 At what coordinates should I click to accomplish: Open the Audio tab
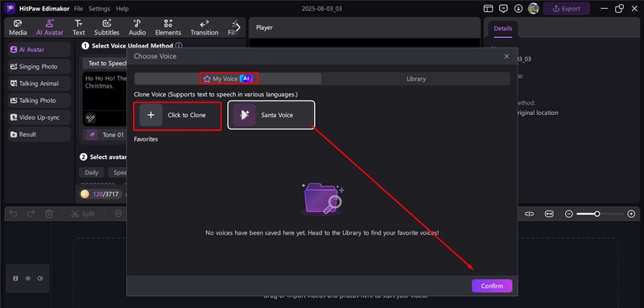pyautogui.click(x=137, y=27)
